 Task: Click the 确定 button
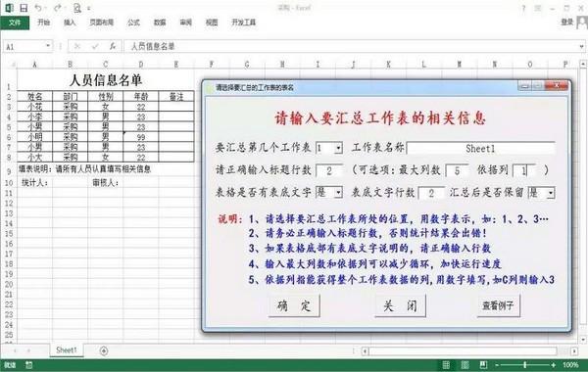(x=294, y=305)
